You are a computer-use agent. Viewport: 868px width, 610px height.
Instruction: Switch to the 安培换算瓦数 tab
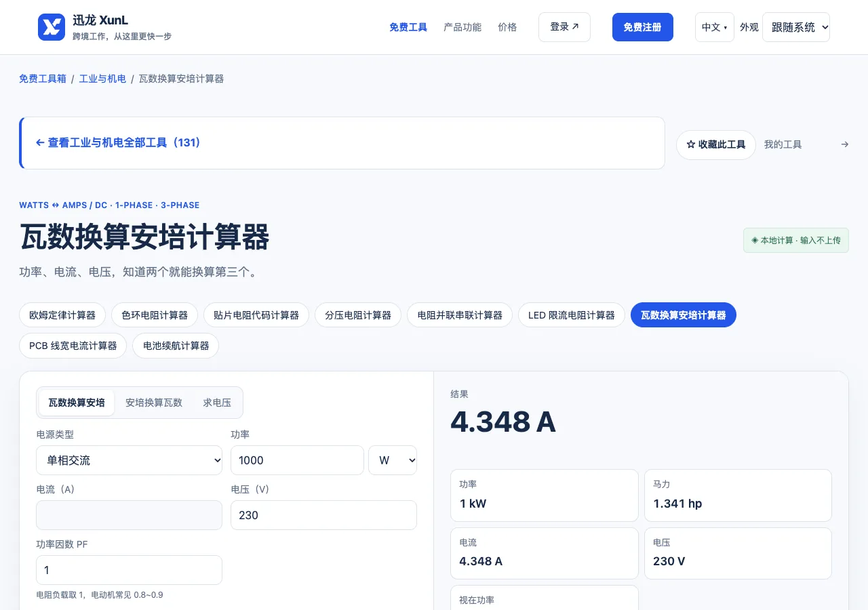point(154,403)
